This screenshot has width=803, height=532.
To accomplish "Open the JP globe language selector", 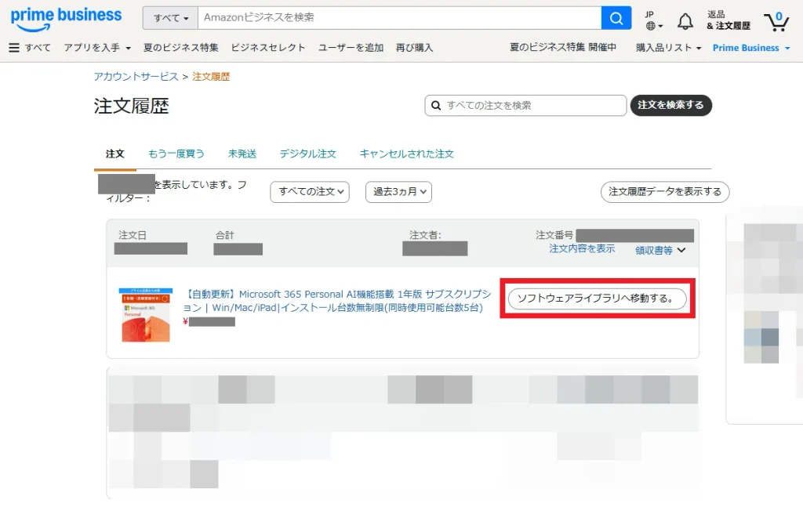I will [x=653, y=20].
